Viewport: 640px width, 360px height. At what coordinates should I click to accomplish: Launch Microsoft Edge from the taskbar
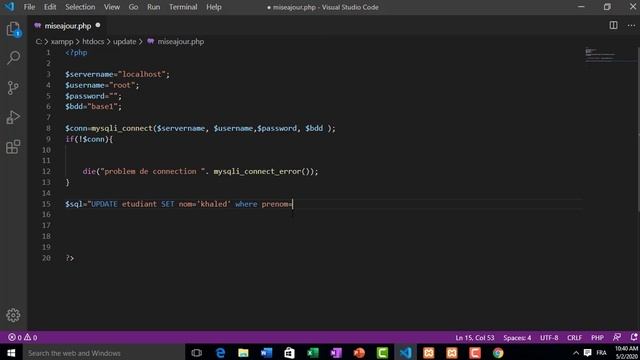point(220,353)
